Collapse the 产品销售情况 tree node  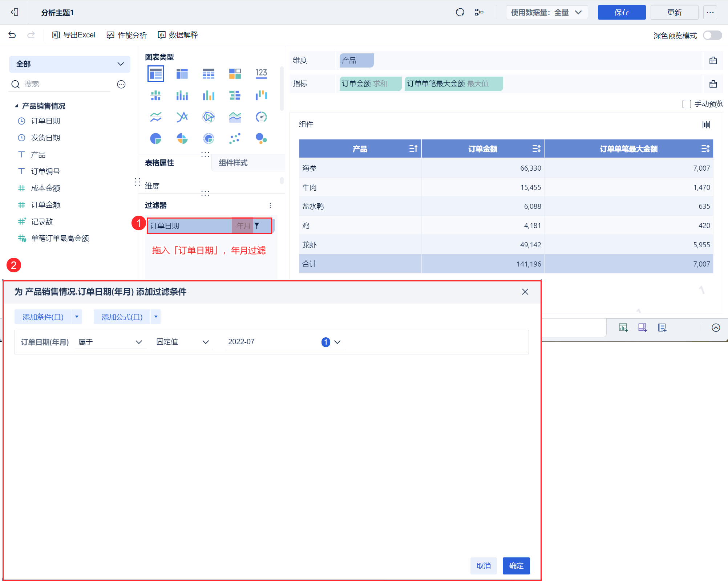[16, 106]
